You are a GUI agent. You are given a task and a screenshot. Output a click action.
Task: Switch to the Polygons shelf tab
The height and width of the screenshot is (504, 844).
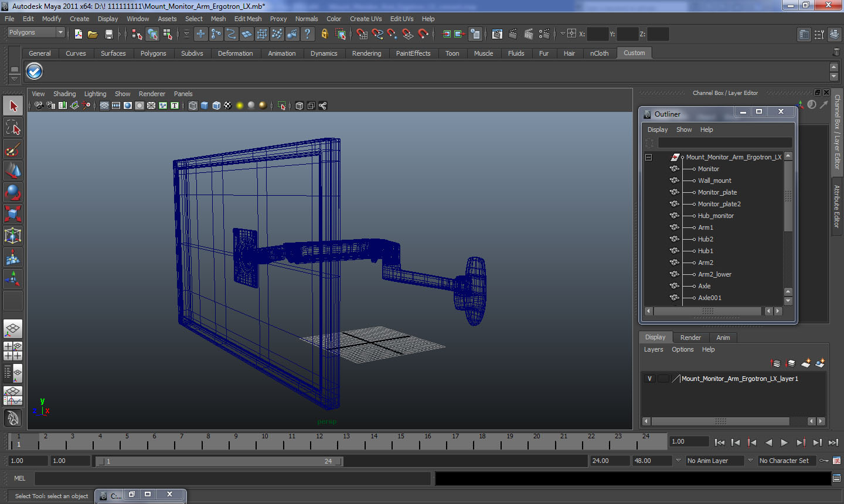(154, 53)
